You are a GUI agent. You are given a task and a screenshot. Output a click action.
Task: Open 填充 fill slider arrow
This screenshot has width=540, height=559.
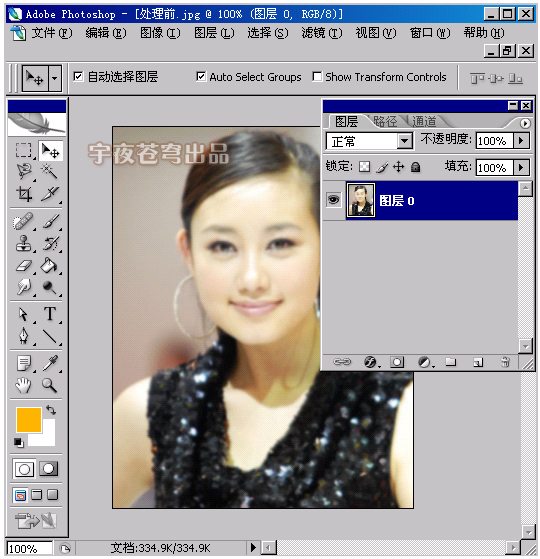click(x=521, y=168)
